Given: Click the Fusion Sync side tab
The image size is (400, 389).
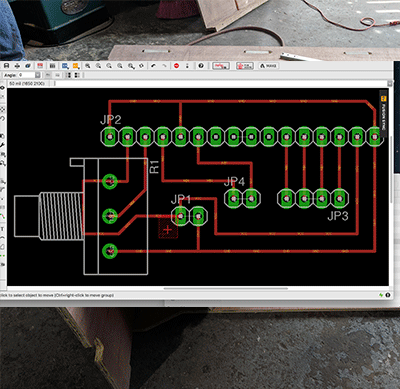Looking at the screenshot, I should point(383,113).
